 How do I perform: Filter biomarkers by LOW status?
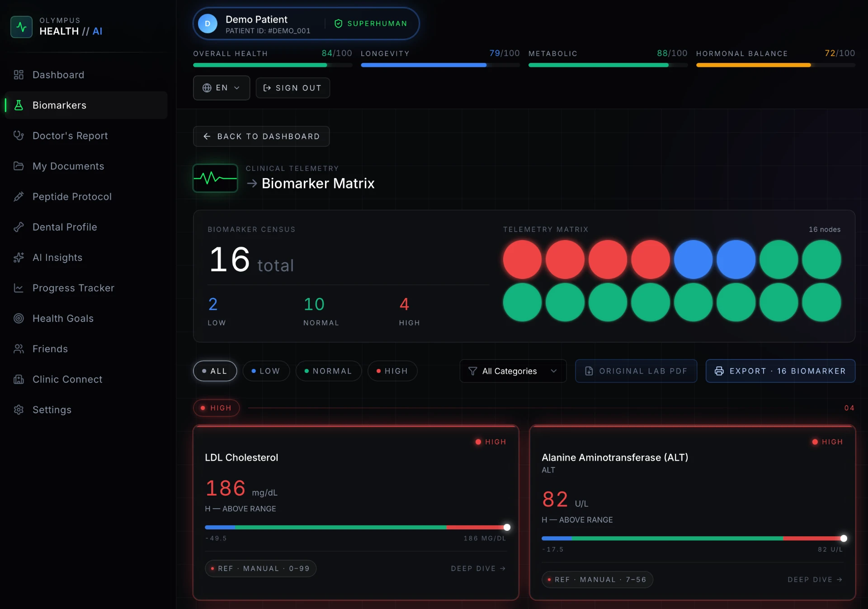(266, 371)
